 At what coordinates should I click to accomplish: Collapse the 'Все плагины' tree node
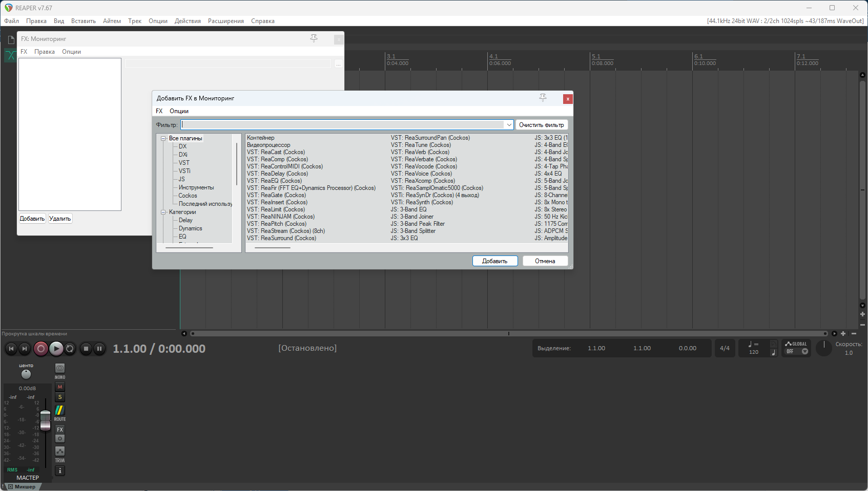[x=163, y=138]
